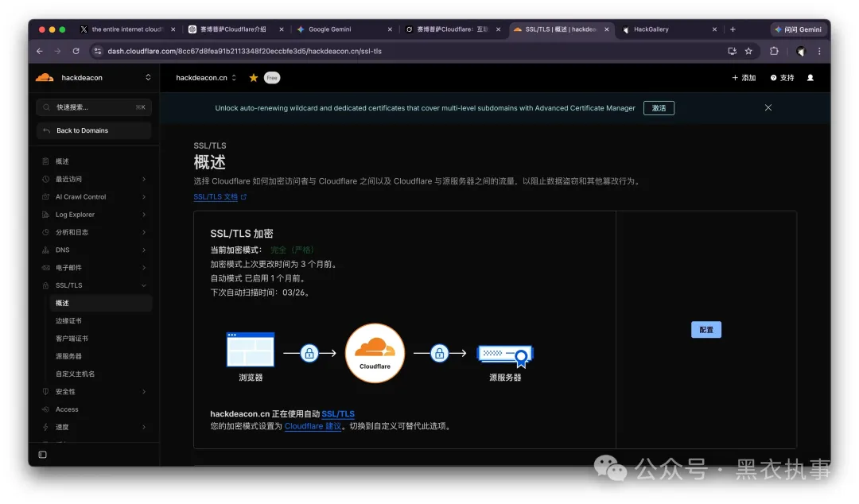Switch to the HackGallery tab

coord(670,29)
